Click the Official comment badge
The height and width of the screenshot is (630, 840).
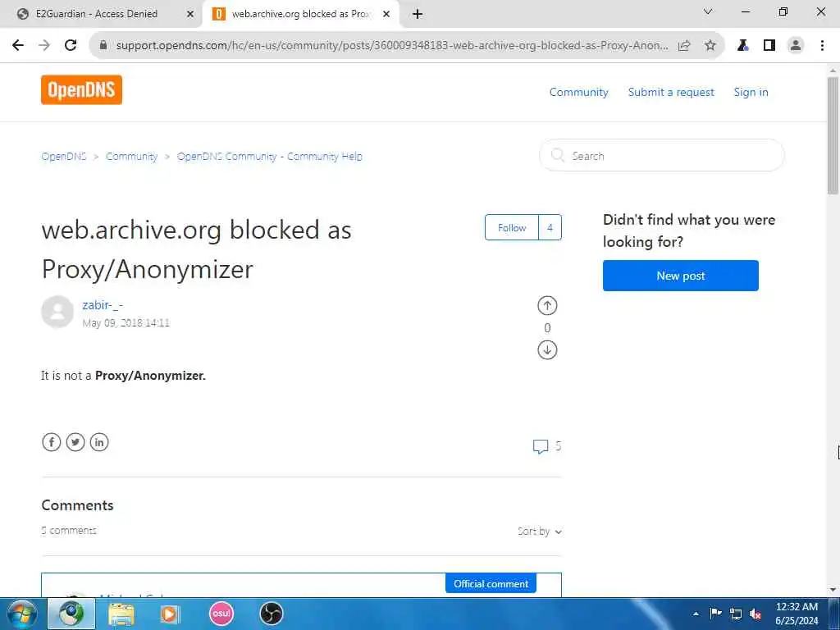[x=491, y=583]
